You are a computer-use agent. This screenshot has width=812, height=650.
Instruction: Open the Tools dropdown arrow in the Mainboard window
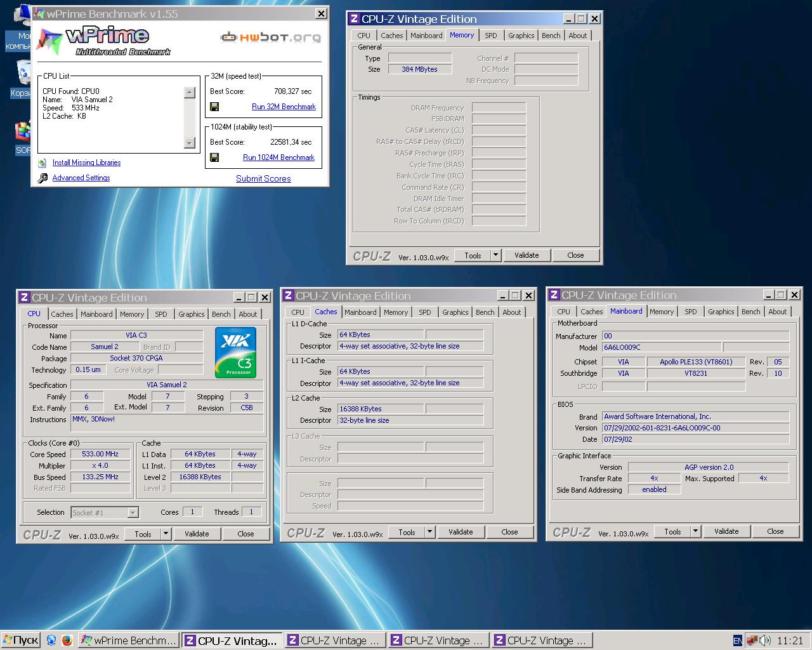pos(696,531)
